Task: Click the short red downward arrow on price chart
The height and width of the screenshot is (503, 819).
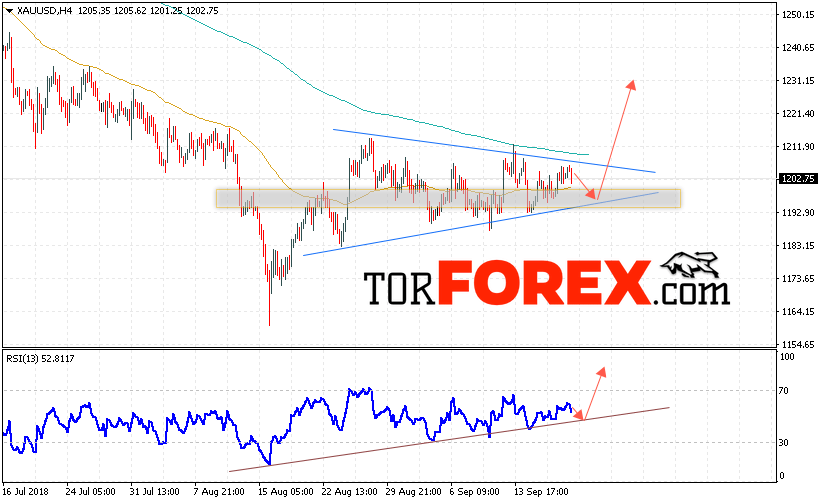Action: (584, 184)
